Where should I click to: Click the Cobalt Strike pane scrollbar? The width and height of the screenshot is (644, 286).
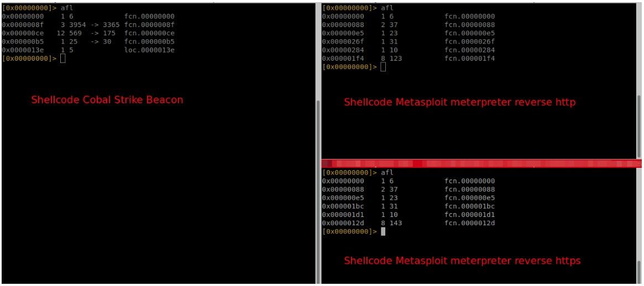[317, 191]
